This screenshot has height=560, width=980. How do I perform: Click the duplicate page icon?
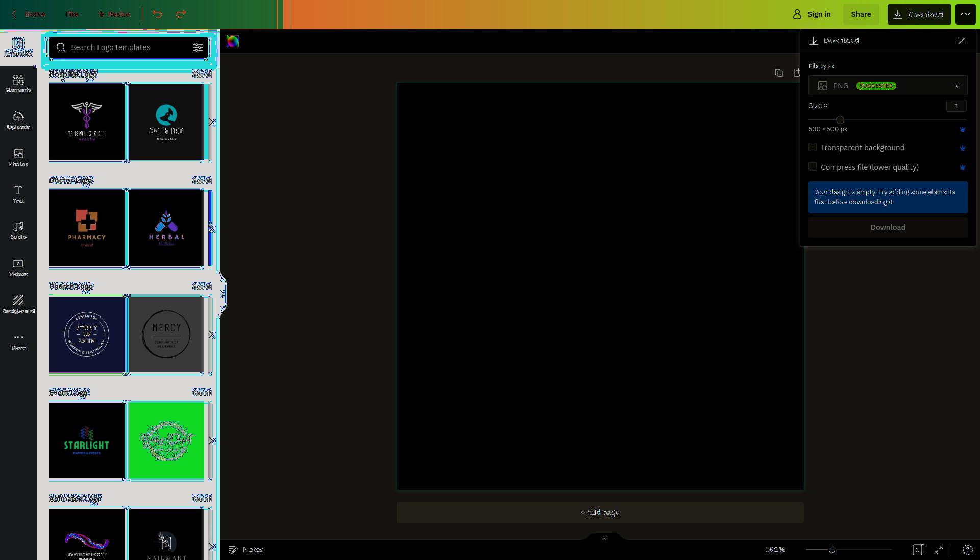click(x=779, y=73)
